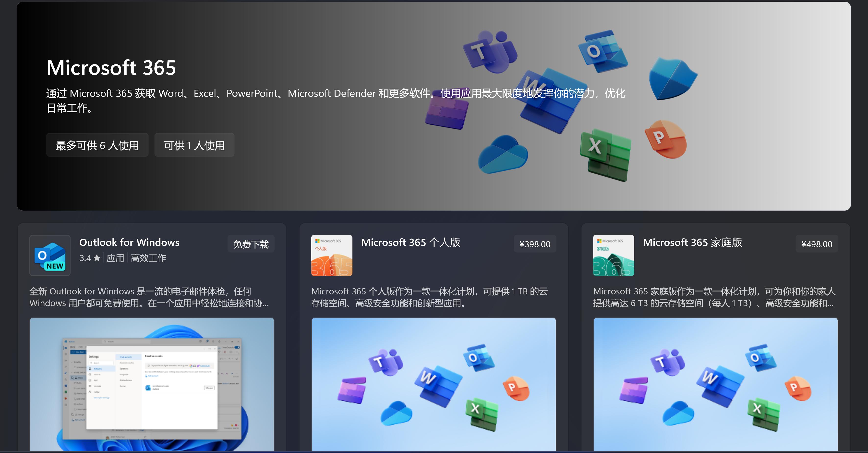The image size is (868, 453).
Task: Click the Microsoft 365 个人版 product icon
Action: tap(332, 255)
